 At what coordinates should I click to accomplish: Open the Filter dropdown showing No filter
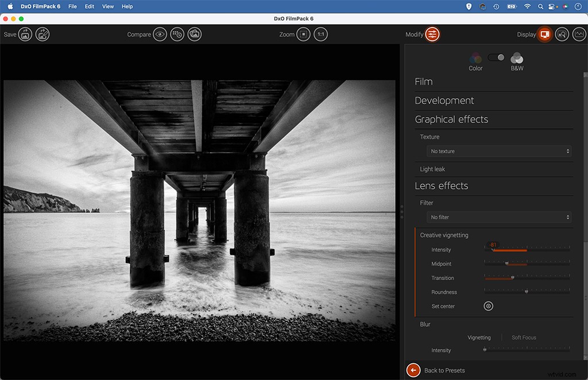click(498, 217)
